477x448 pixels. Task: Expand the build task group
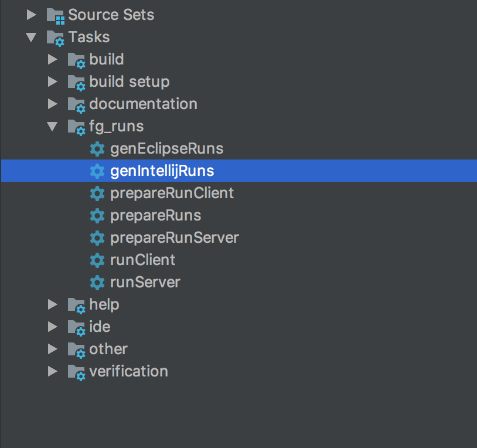coord(52,59)
